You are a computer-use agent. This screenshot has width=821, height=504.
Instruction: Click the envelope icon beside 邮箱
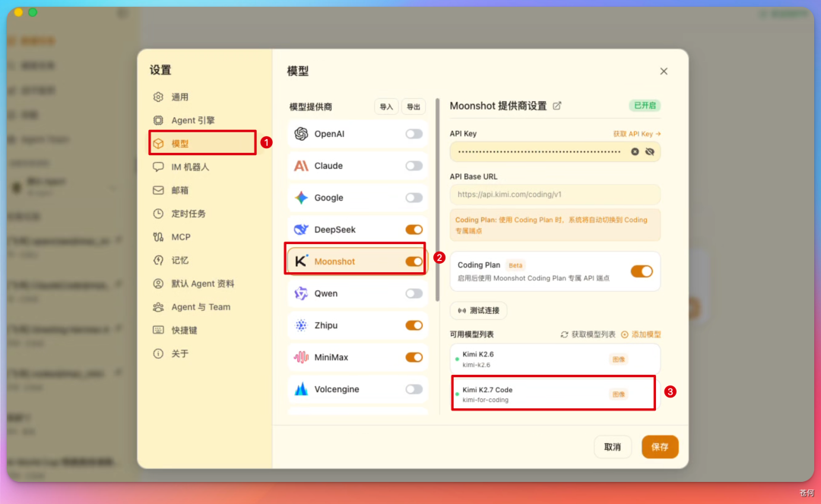pos(158,191)
